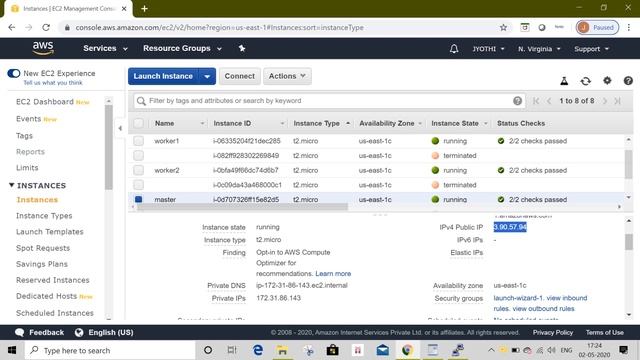Go to previous page of results
This screenshot has width=640, height=360.
tap(549, 101)
